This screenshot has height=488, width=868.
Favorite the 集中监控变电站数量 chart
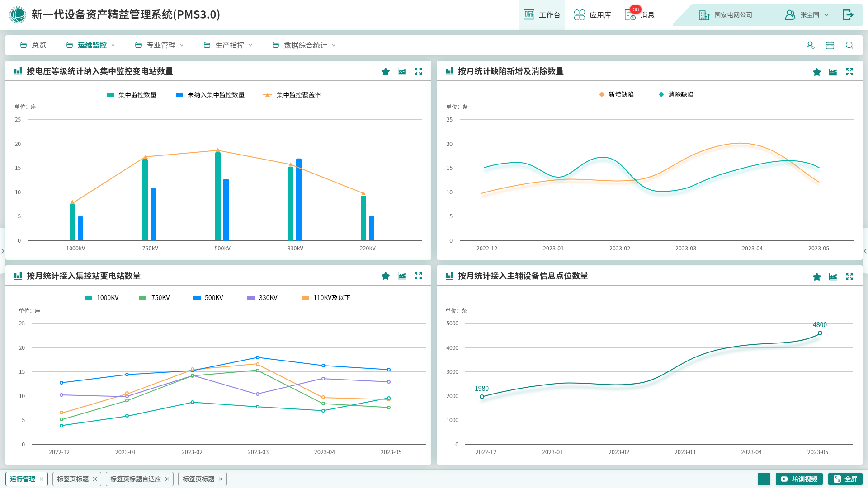[386, 72]
